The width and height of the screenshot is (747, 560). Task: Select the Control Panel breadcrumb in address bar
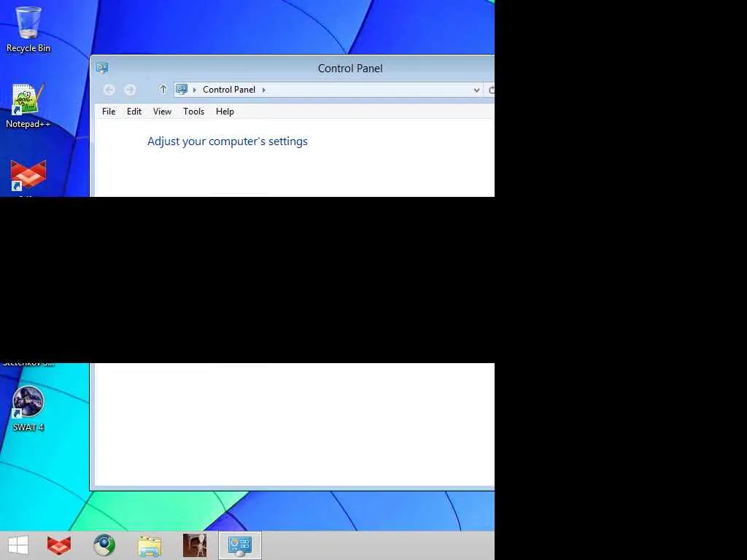[228, 90]
